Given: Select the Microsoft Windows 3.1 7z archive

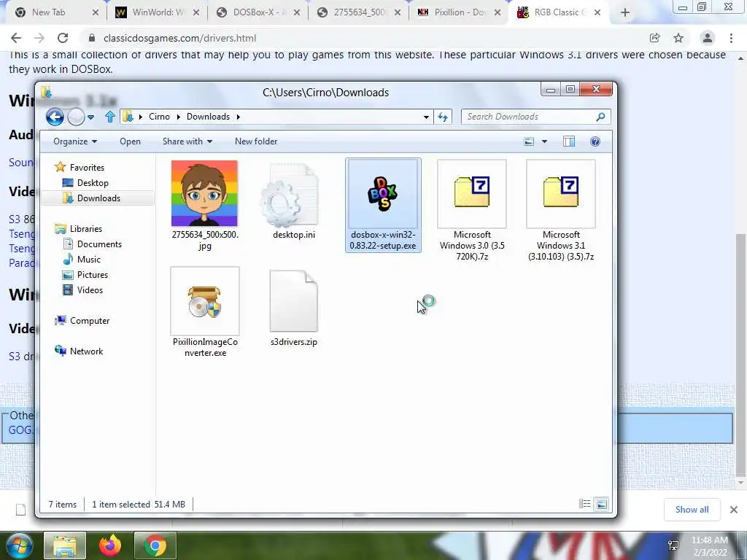Looking at the screenshot, I should pyautogui.click(x=561, y=193).
